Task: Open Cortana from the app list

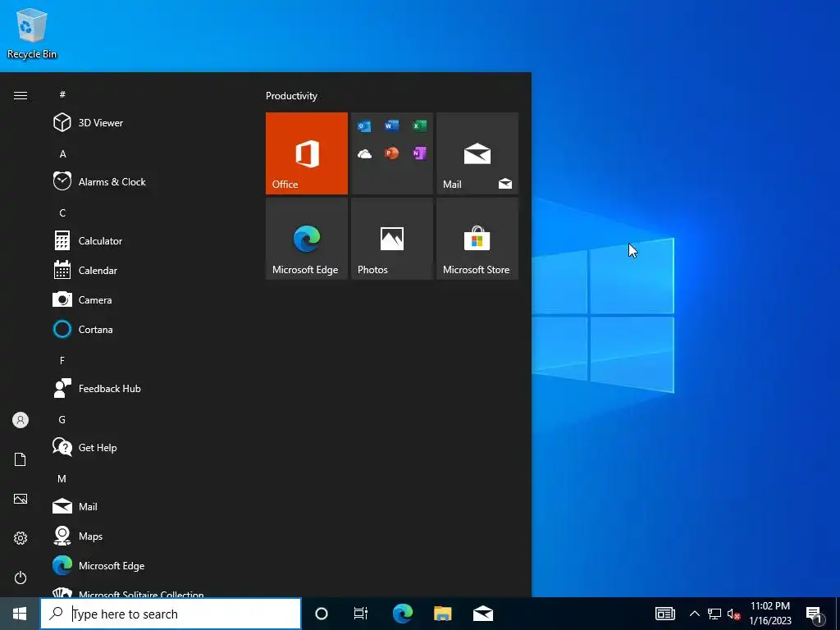Action: tap(144, 329)
